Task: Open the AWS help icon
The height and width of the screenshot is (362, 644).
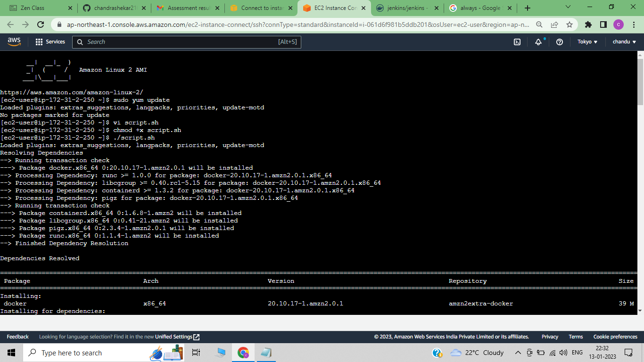Action: (x=559, y=42)
